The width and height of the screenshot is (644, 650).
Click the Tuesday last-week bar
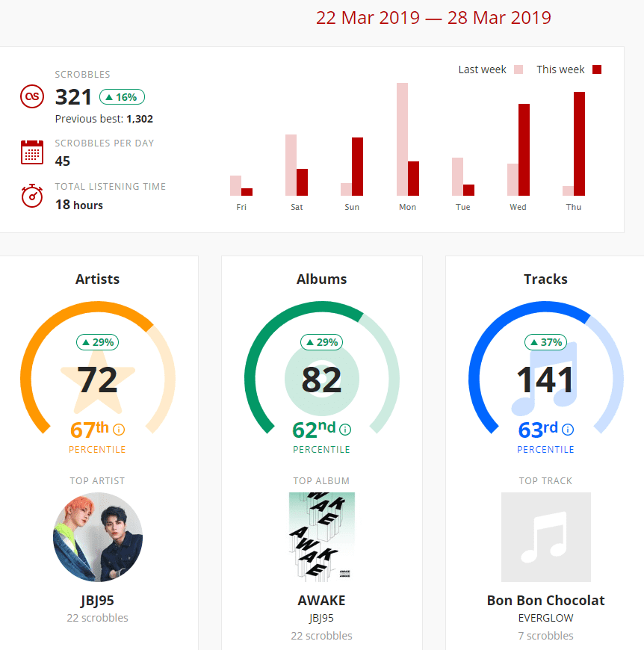(x=457, y=176)
